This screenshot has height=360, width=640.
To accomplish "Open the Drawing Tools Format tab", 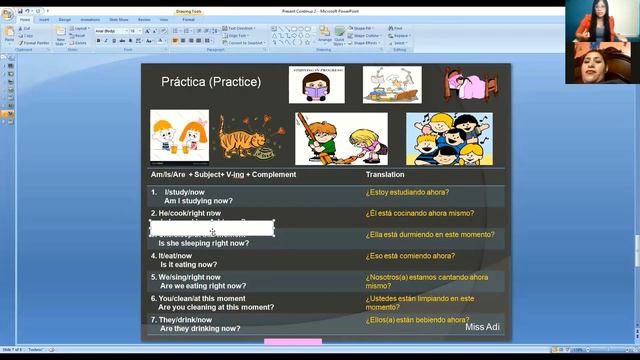I will (188, 20).
